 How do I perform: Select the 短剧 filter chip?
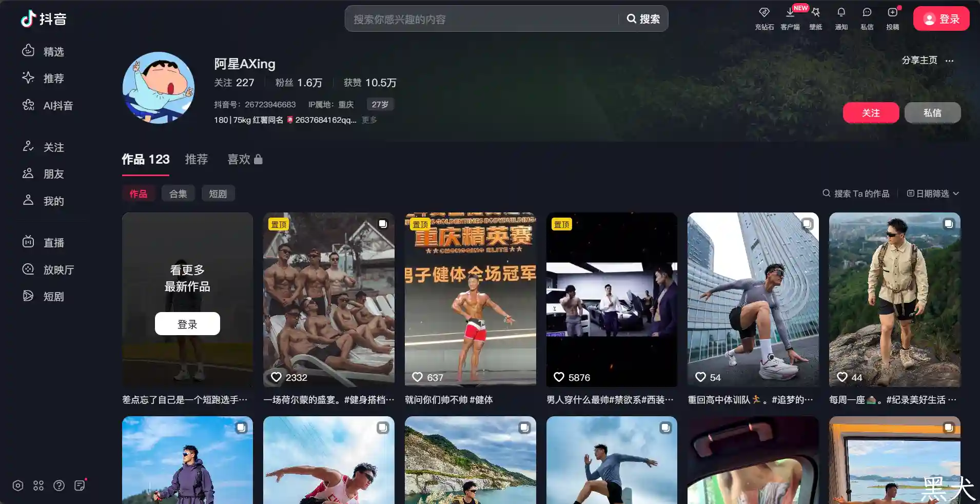218,193
